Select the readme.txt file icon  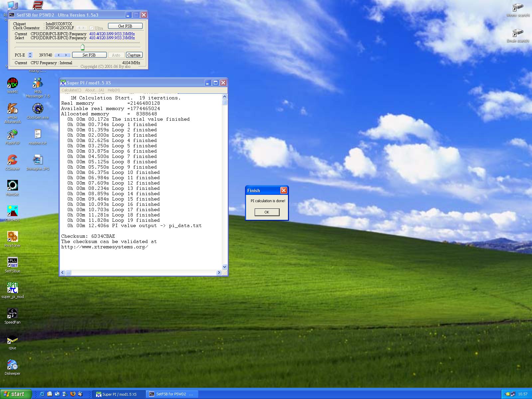(38, 137)
